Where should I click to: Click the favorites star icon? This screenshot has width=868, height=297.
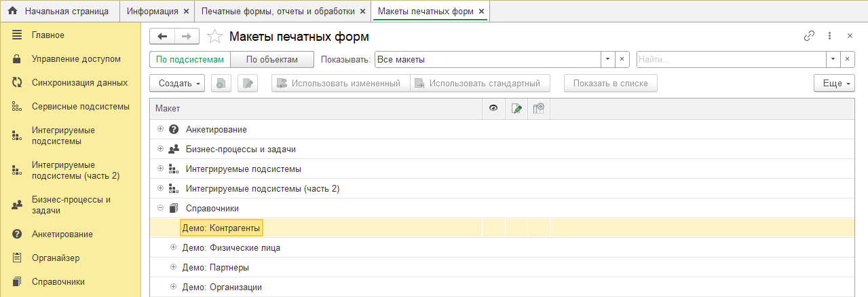click(x=214, y=37)
